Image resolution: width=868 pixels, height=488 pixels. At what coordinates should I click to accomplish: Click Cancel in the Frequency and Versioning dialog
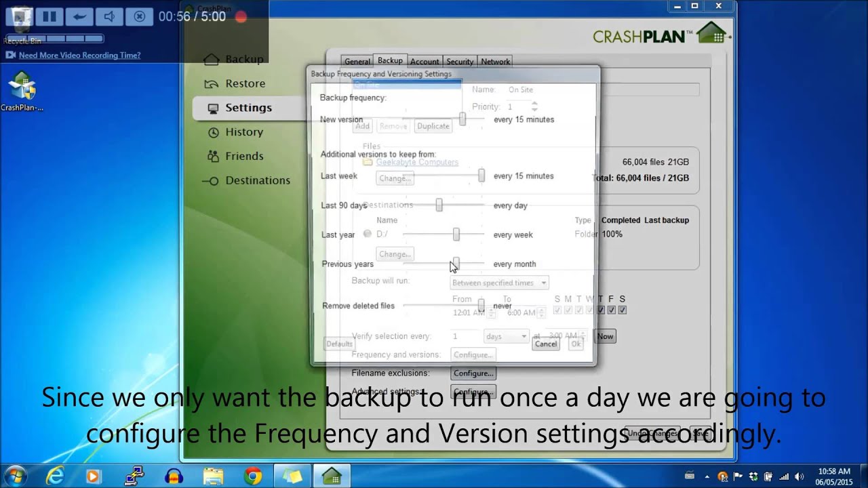[x=546, y=344]
